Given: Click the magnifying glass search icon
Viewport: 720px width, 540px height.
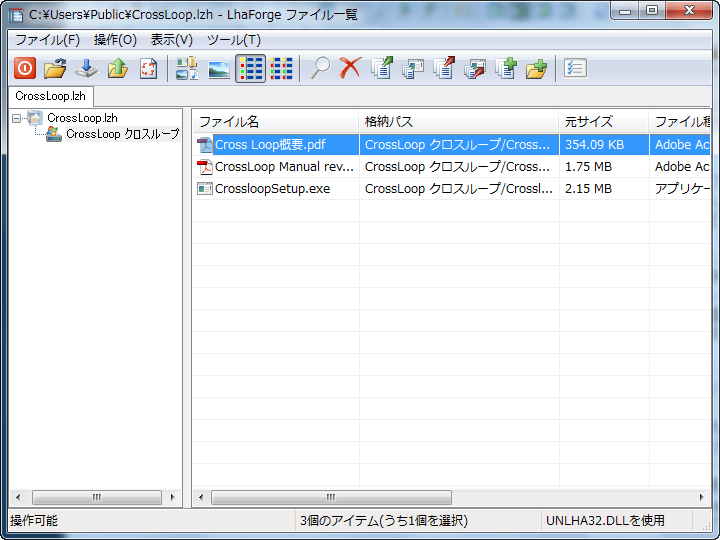Looking at the screenshot, I should 320,68.
